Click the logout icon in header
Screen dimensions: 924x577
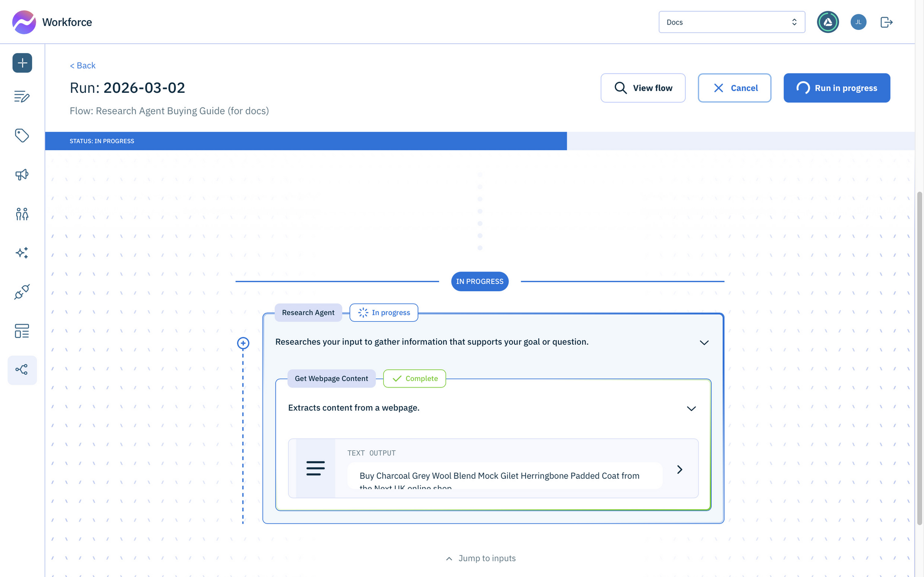886,22
